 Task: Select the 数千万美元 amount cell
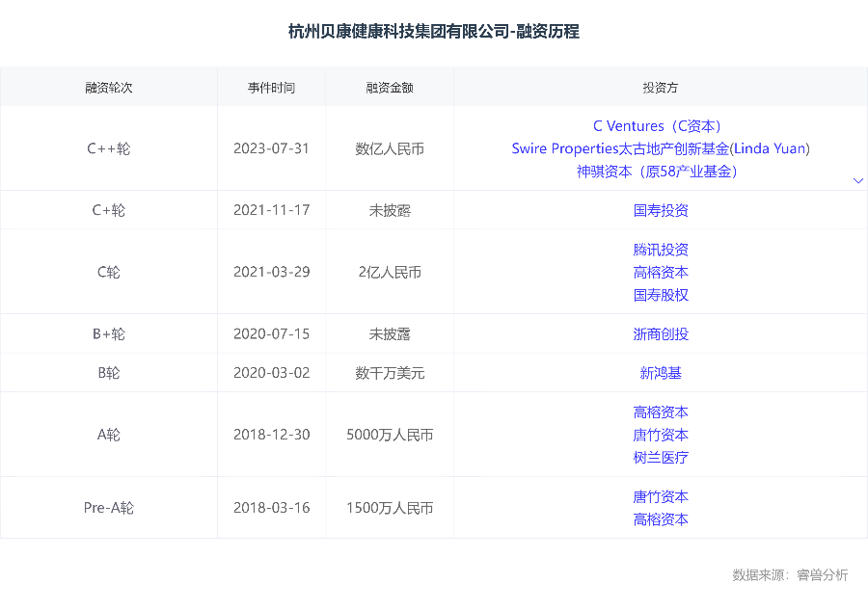click(x=390, y=373)
